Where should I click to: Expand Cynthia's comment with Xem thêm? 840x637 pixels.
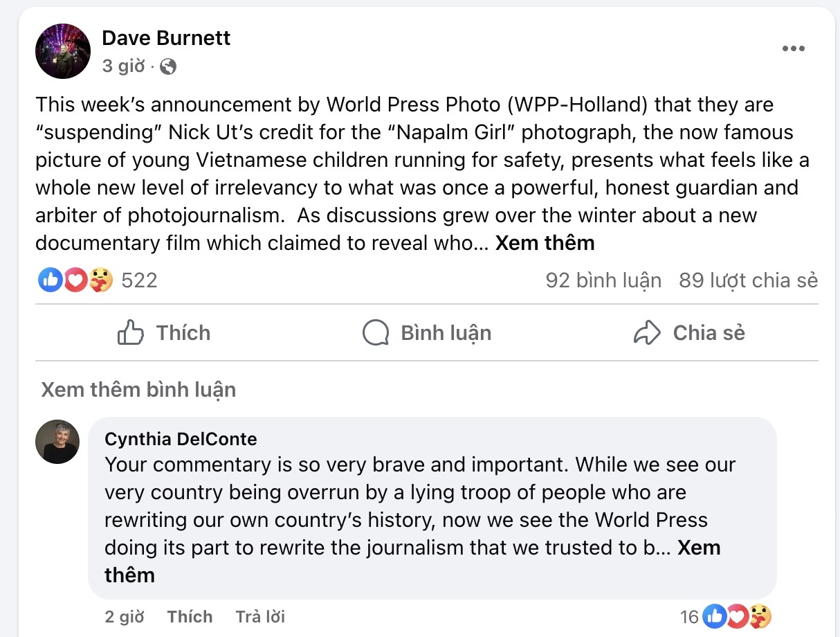pos(412,561)
